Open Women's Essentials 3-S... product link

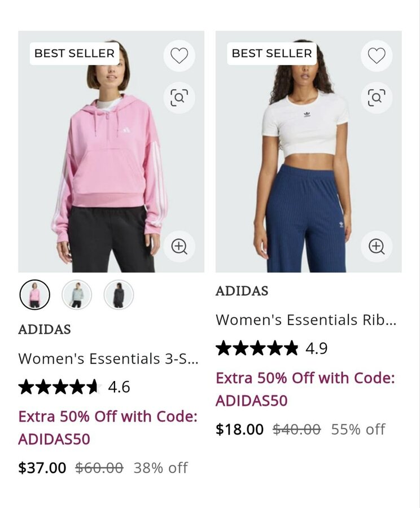[108, 358]
